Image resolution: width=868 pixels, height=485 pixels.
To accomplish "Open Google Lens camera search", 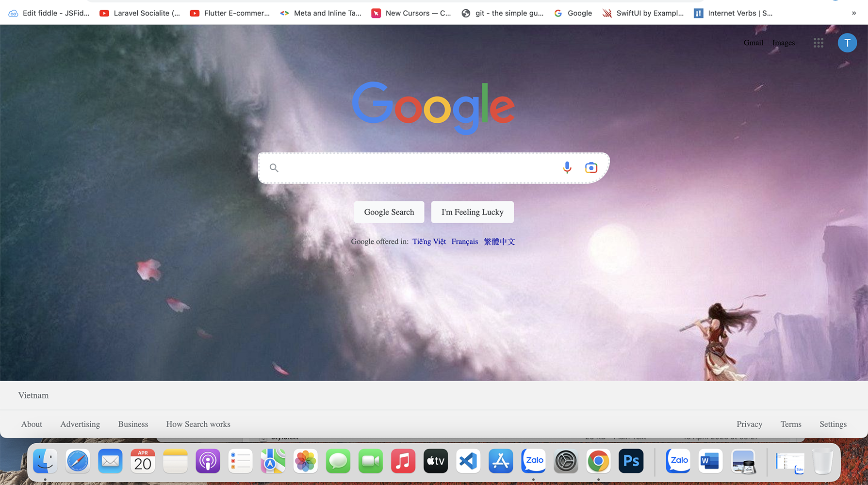I will [590, 167].
